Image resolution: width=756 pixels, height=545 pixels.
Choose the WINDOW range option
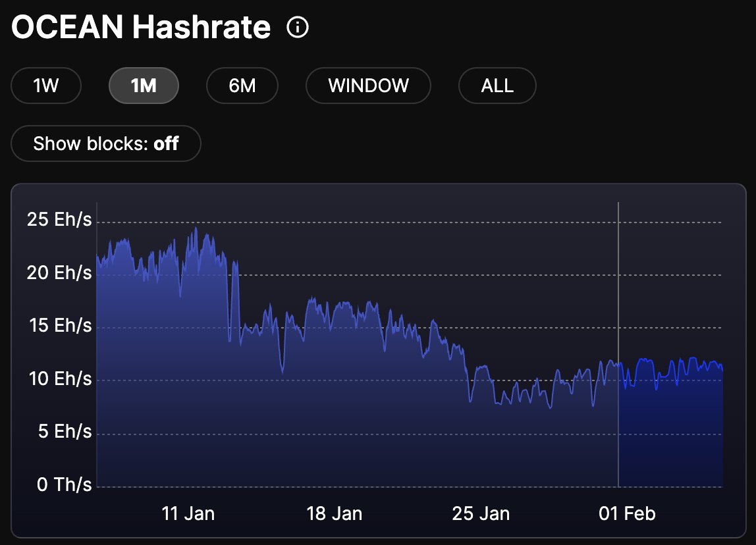coord(368,86)
